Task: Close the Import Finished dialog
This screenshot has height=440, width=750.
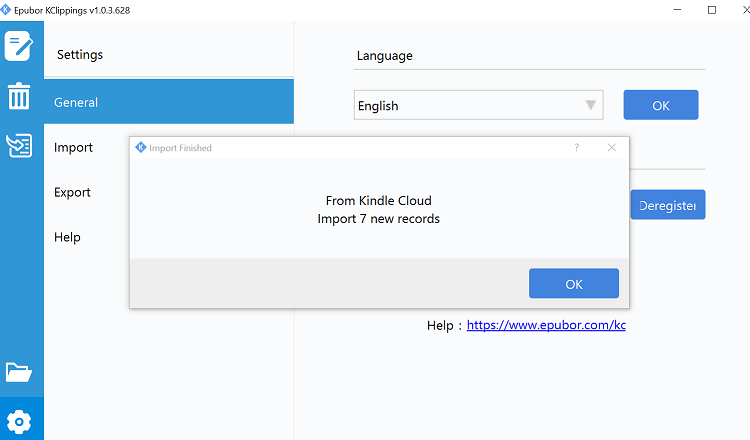Action: point(611,147)
